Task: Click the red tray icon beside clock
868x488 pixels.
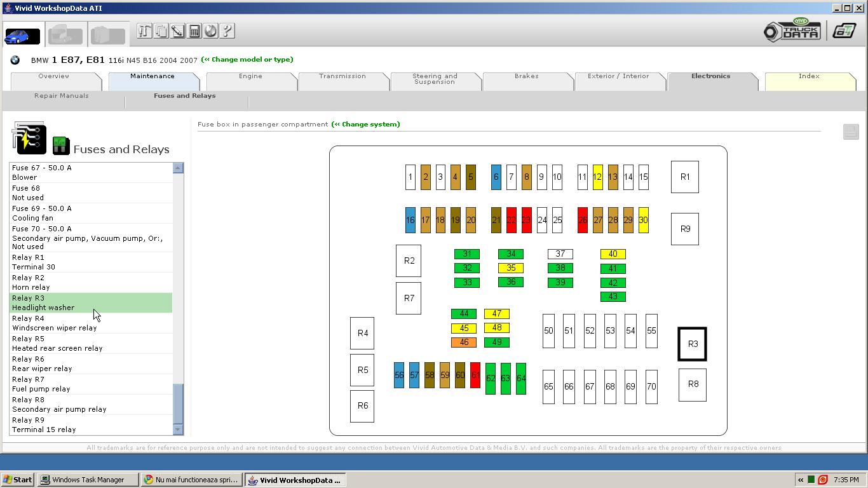Action: click(x=823, y=480)
